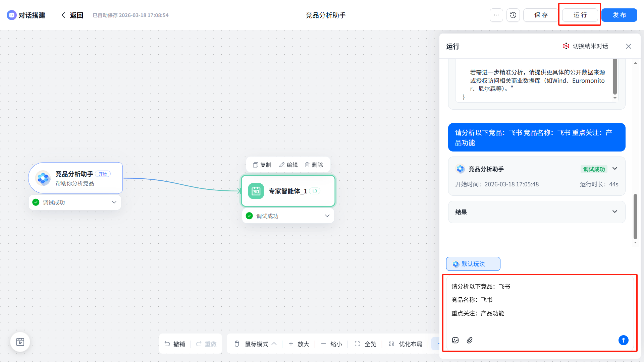This screenshot has height=362, width=644.
Task: Expand the 结果 section
Action: click(x=614, y=212)
